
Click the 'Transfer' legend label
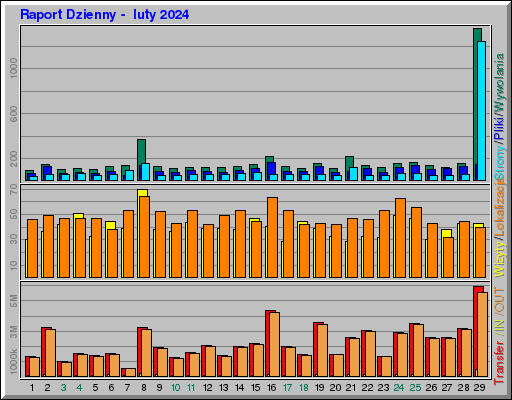tap(500, 362)
